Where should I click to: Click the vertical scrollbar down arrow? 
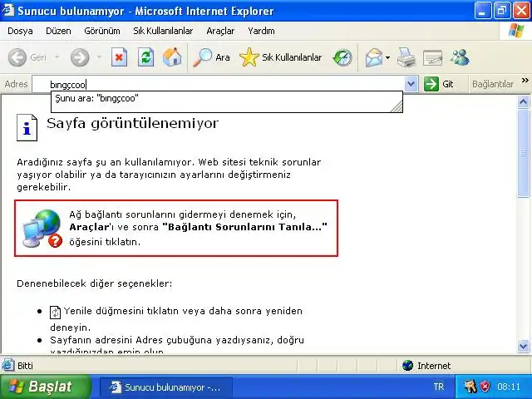tap(523, 346)
